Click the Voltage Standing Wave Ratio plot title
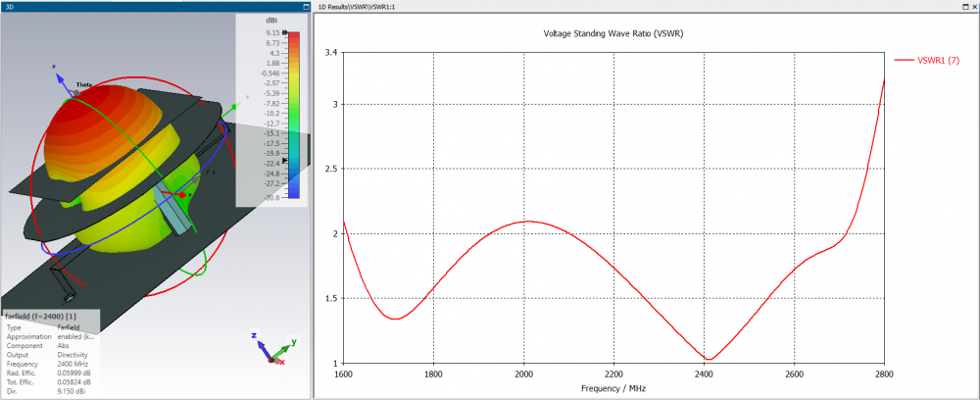The image size is (980, 400). (613, 33)
